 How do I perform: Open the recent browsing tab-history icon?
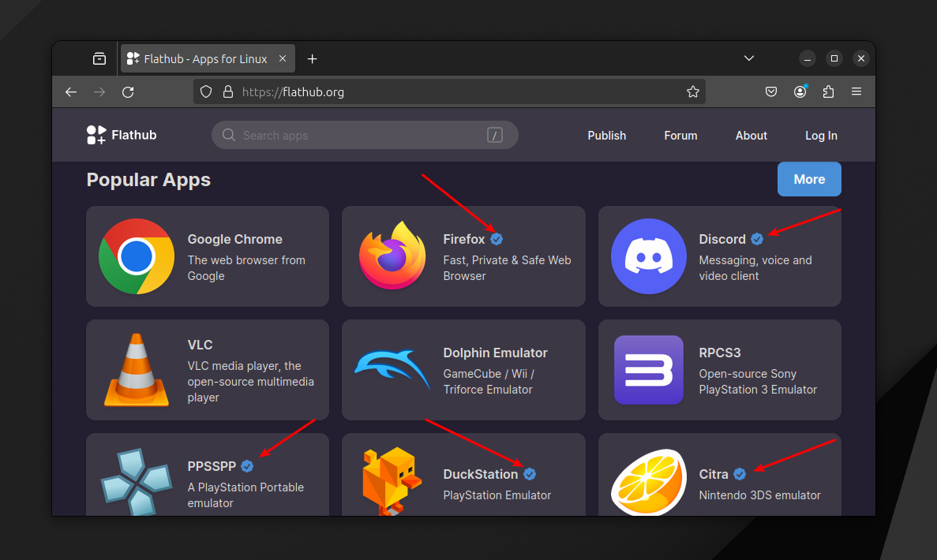(x=99, y=58)
